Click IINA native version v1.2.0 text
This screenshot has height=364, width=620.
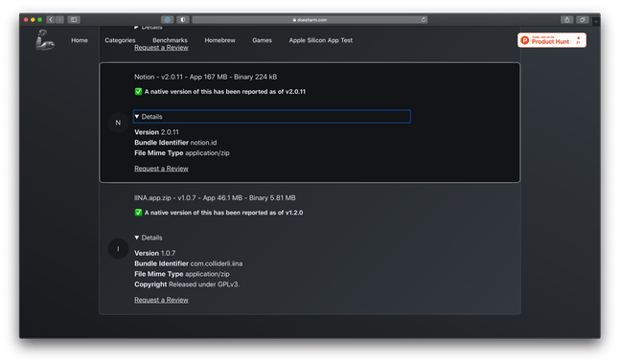point(224,213)
